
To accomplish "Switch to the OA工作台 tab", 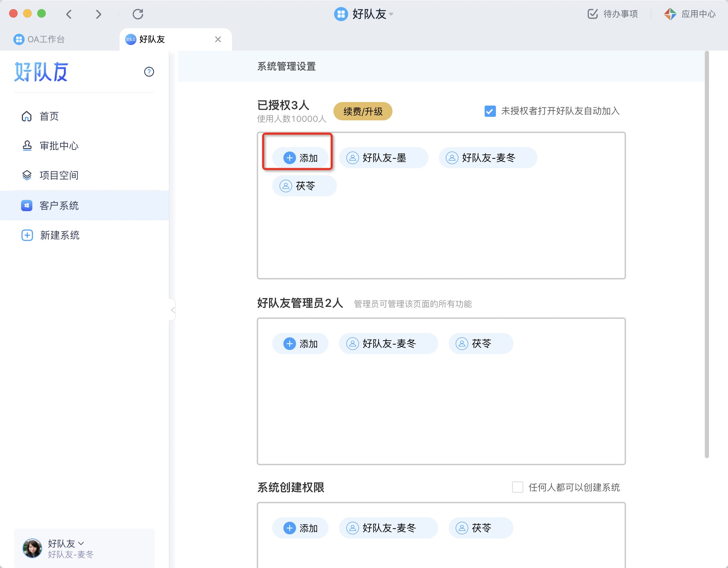I will [x=60, y=39].
